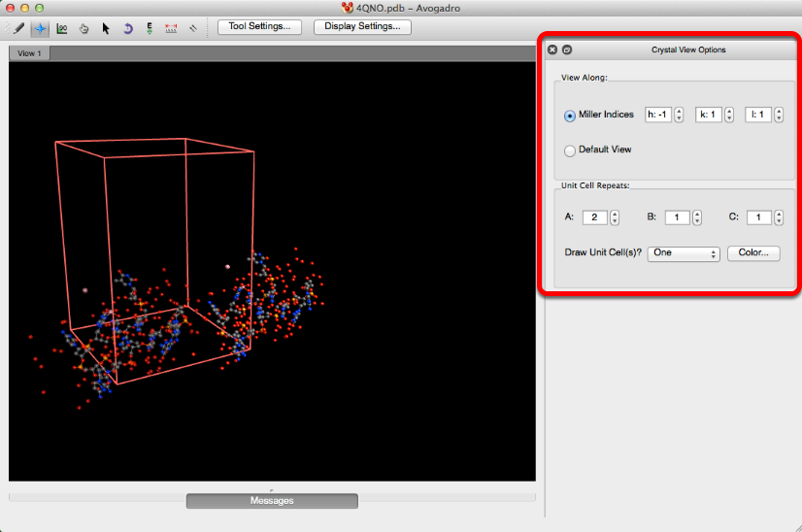Select the Miller Indices radio button
Image resolution: width=802 pixels, height=532 pixels.
[570, 116]
